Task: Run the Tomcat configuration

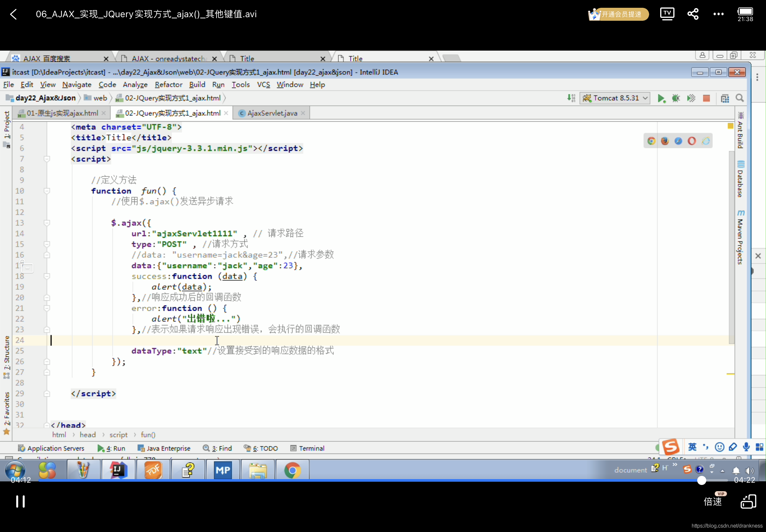Action: [661, 98]
